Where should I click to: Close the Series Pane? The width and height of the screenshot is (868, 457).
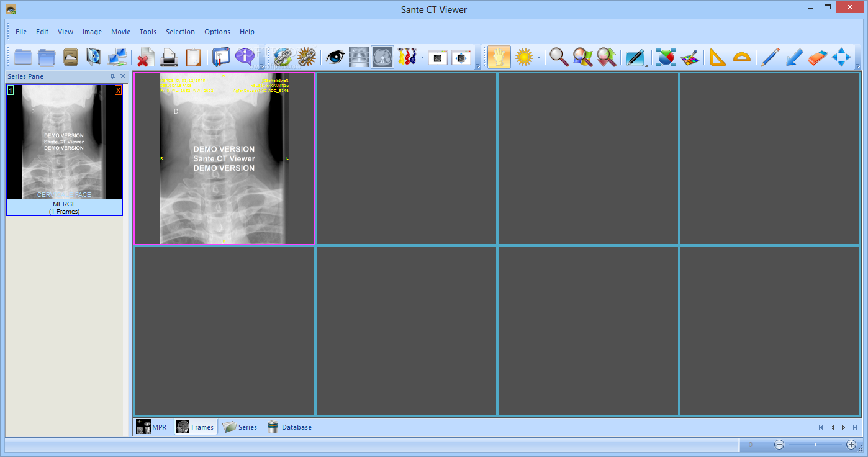123,76
